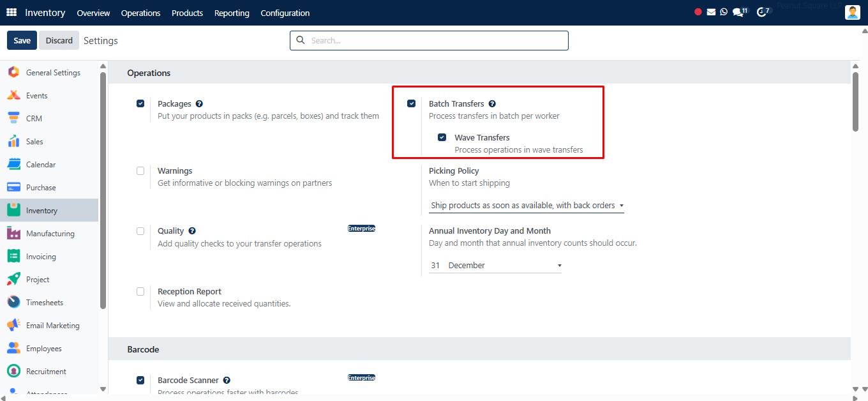Image resolution: width=868 pixels, height=401 pixels.
Task: Open the Reporting menu
Action: pyautogui.click(x=232, y=13)
